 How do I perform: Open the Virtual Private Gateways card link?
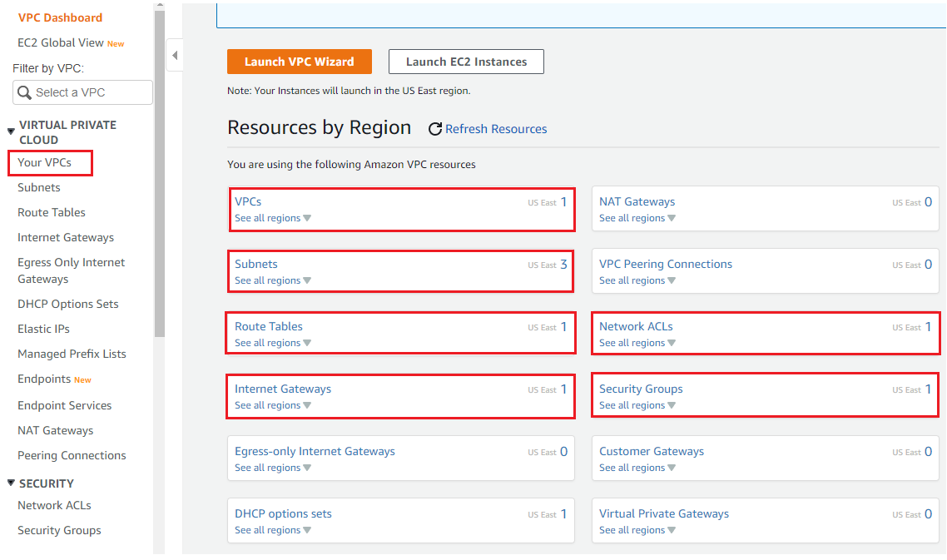click(x=664, y=513)
